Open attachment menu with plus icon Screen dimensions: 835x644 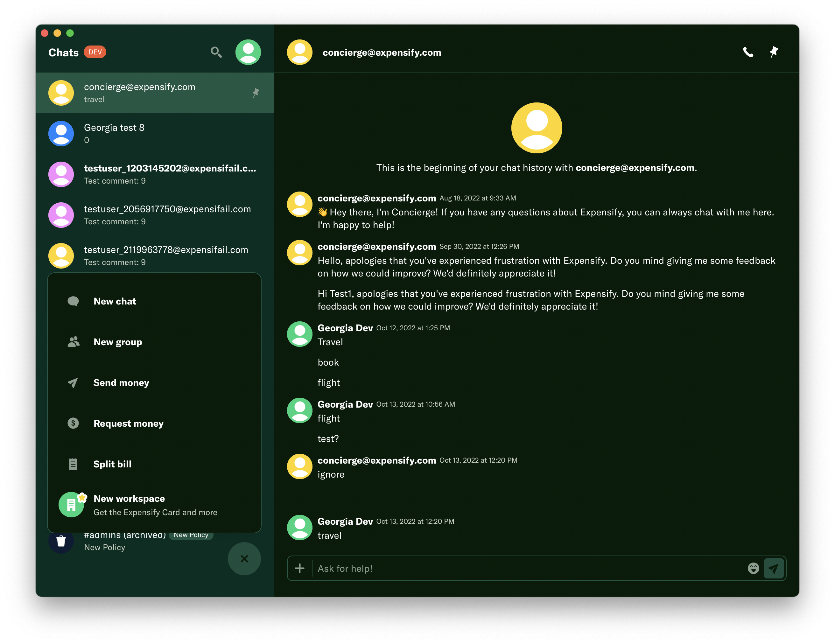pos(300,568)
